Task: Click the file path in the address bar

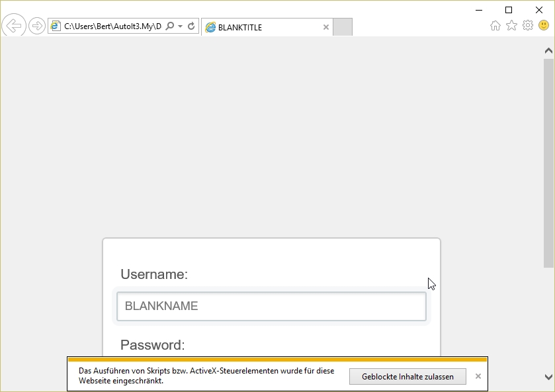Action: (111, 26)
